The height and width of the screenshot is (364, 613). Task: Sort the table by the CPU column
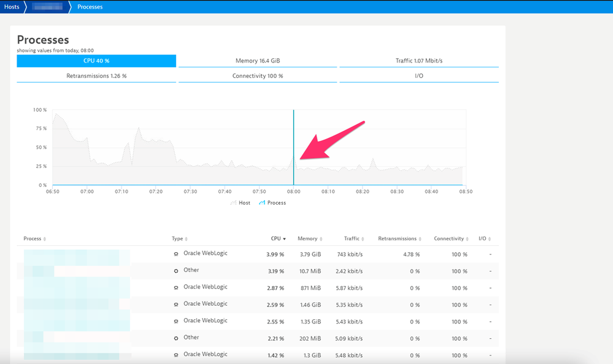pyautogui.click(x=278, y=238)
